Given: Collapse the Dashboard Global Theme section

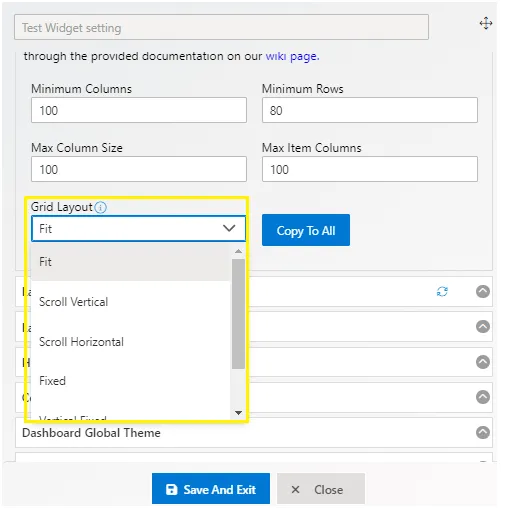Looking at the screenshot, I should point(482,432).
